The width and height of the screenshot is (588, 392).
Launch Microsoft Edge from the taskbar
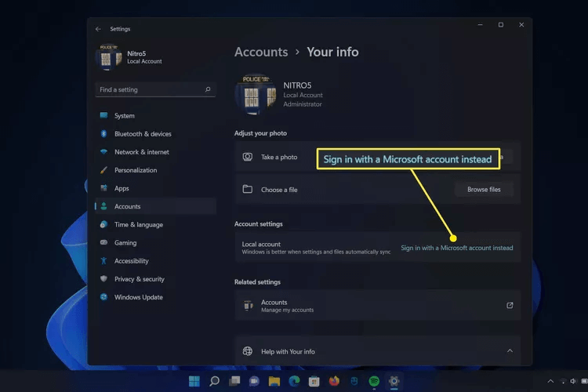coord(294,381)
